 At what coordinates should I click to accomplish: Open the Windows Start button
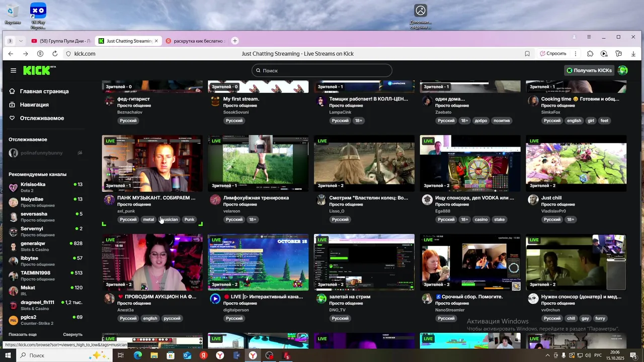(x=8, y=355)
